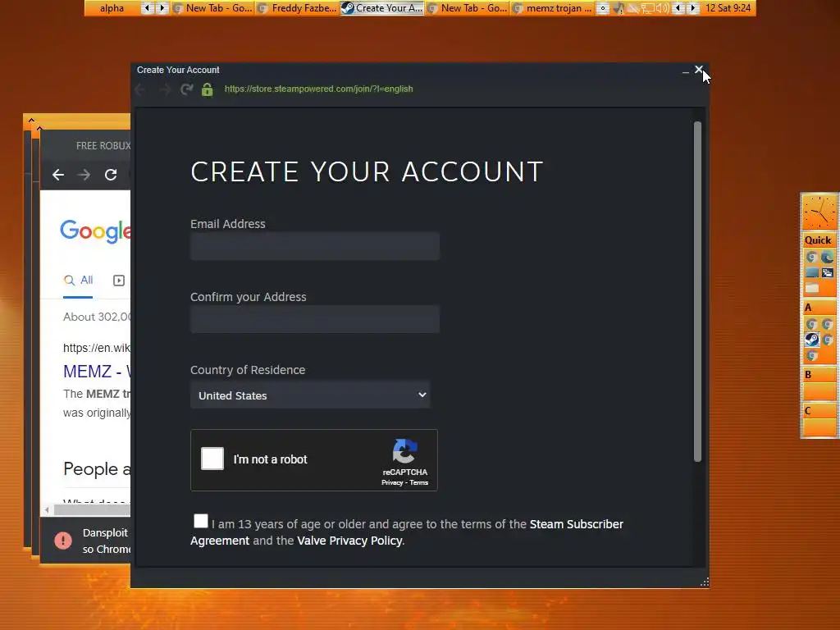Switch to the Freddy Fazbe... taskbar item

[x=298, y=8]
